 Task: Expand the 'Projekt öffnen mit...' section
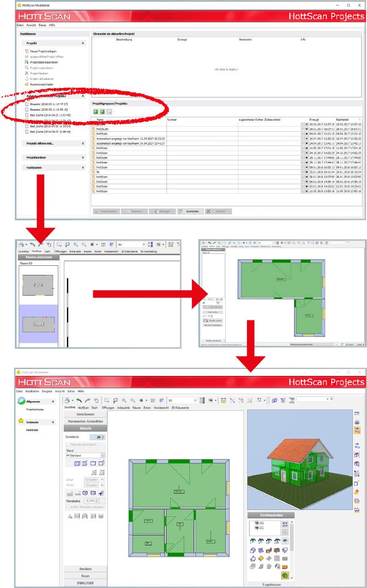[83, 144]
